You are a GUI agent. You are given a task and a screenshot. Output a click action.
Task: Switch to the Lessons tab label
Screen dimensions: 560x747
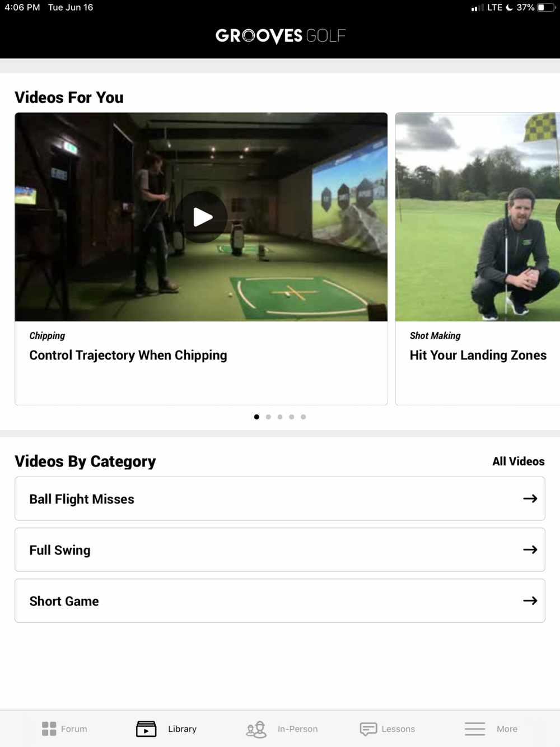(x=398, y=729)
